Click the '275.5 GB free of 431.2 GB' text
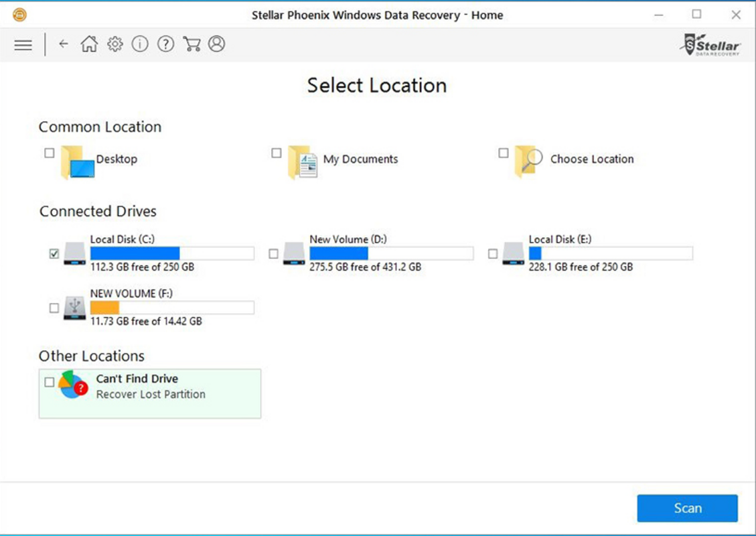756x536 pixels. point(366,267)
